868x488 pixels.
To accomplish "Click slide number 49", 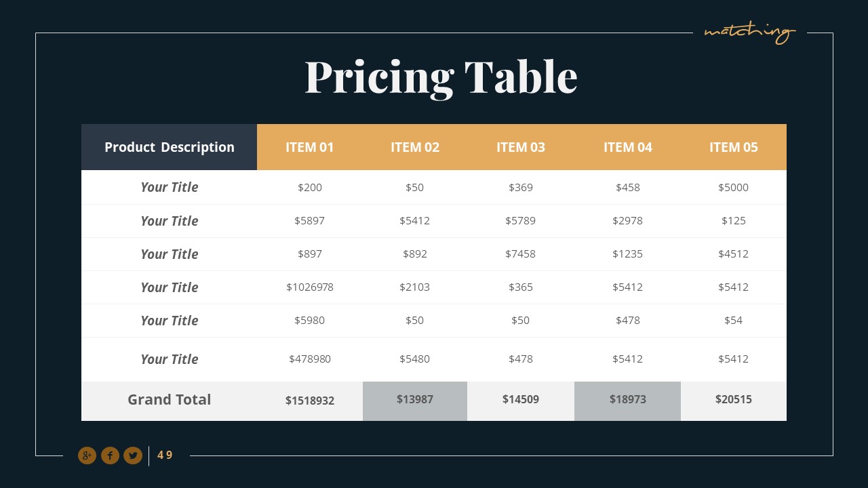I will point(165,455).
